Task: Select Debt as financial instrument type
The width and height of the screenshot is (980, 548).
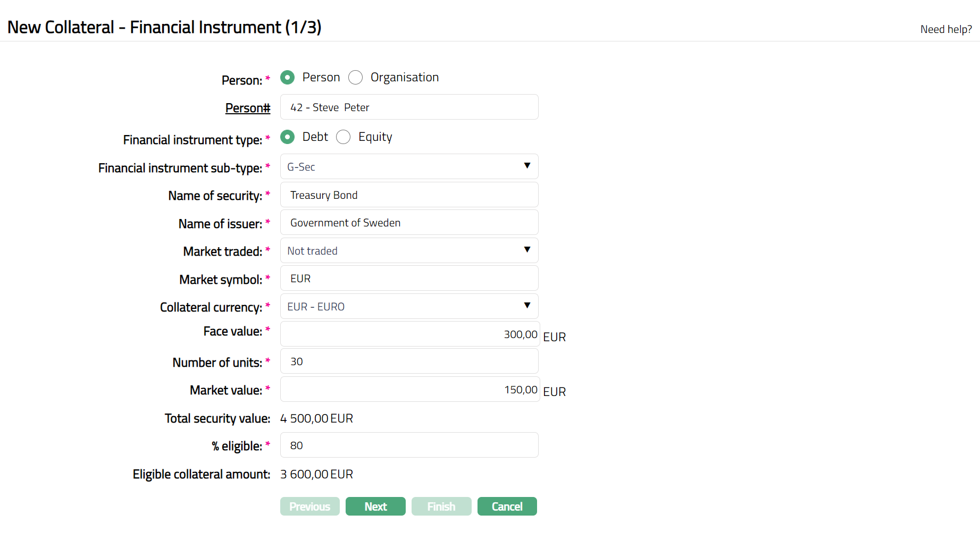Action: point(288,137)
